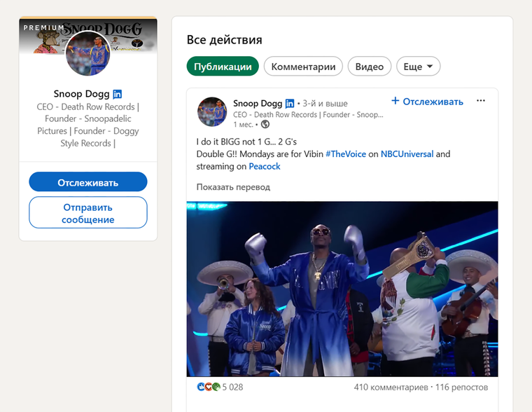The image size is (532, 412).
Task: Open the #TheVoice hashtag link
Action: (346, 154)
